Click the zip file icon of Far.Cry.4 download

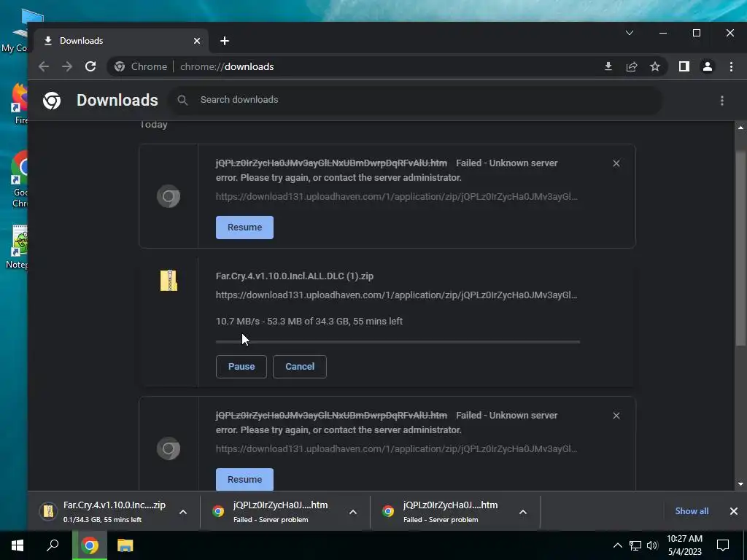click(169, 281)
